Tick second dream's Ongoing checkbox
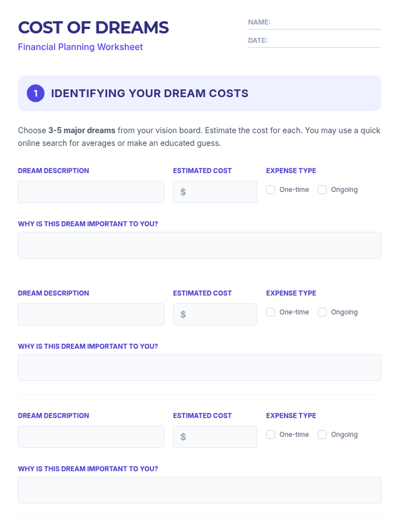This screenshot has width=399, height=532. point(322,312)
